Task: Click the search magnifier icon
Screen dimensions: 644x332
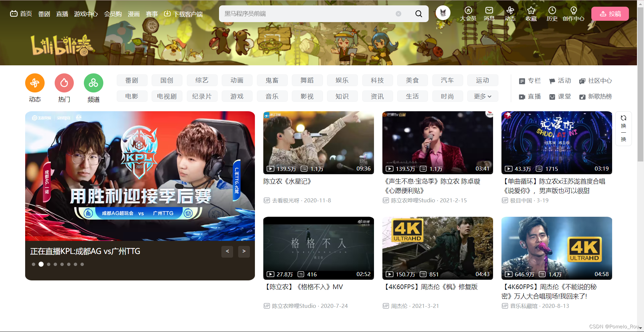Action: [x=419, y=14]
